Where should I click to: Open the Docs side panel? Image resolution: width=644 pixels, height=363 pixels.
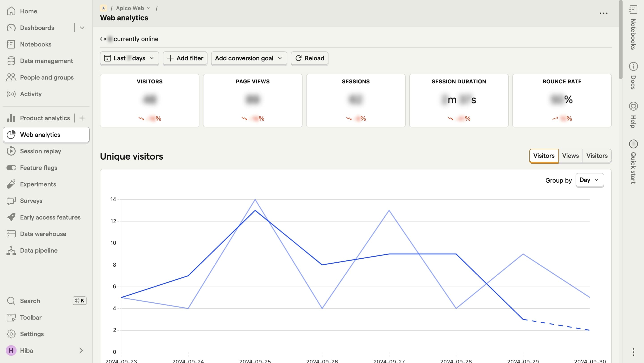point(633,76)
